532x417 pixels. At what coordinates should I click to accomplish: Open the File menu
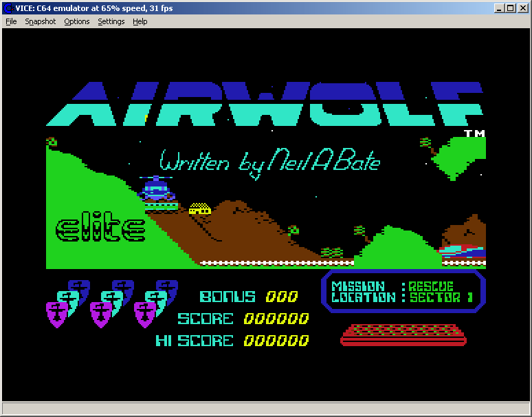(11, 21)
